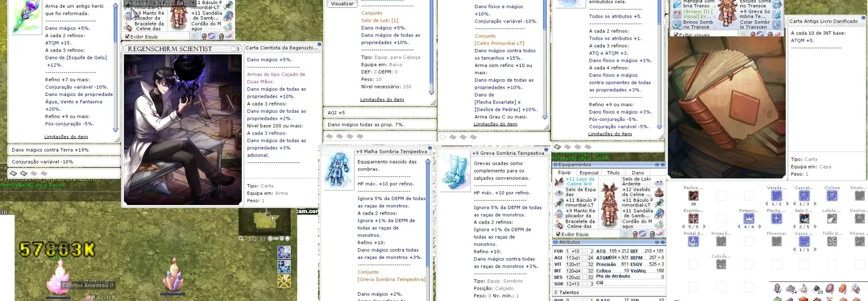The width and height of the screenshot is (868, 301).
Task: Minimize the Atributos panel
Action: [657, 243]
